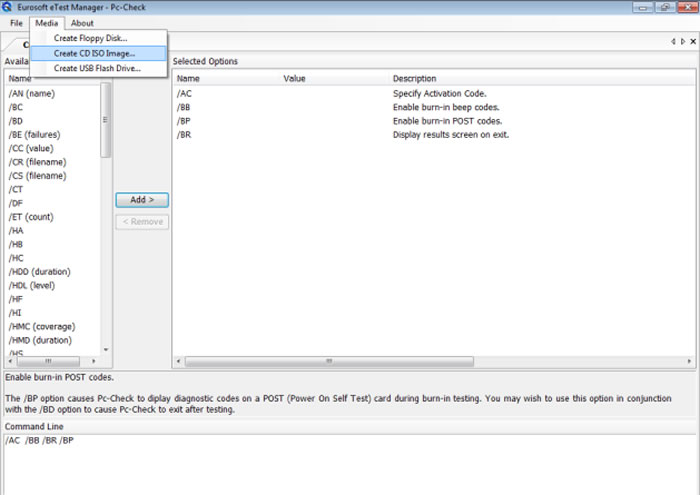Screen dimensions: 700x495
Task: Select /BE (failures) in available options
Action: (x=34, y=135)
